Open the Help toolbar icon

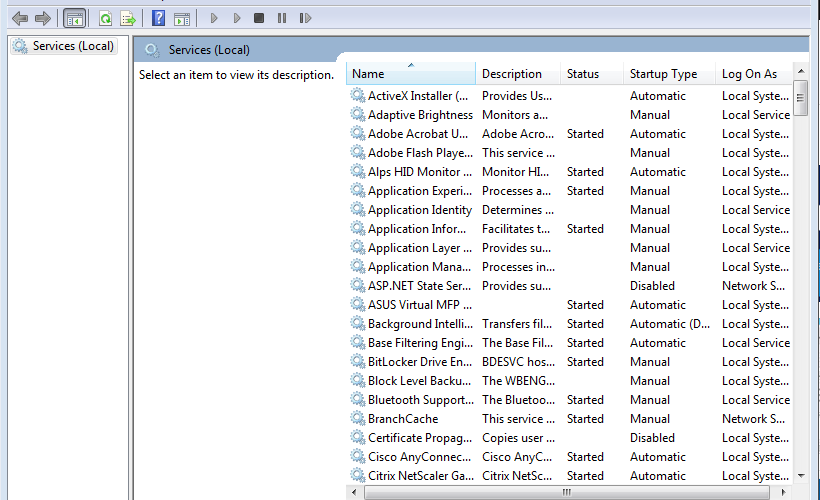[x=158, y=18]
